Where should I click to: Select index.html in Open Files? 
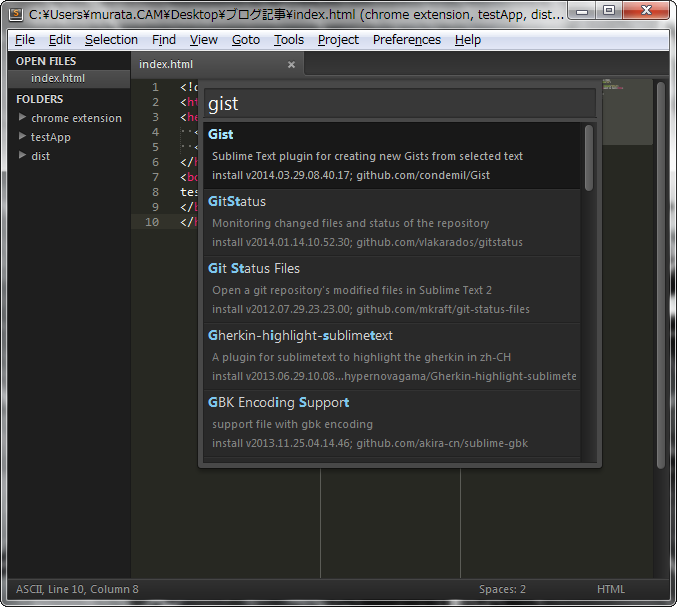click(x=69, y=79)
